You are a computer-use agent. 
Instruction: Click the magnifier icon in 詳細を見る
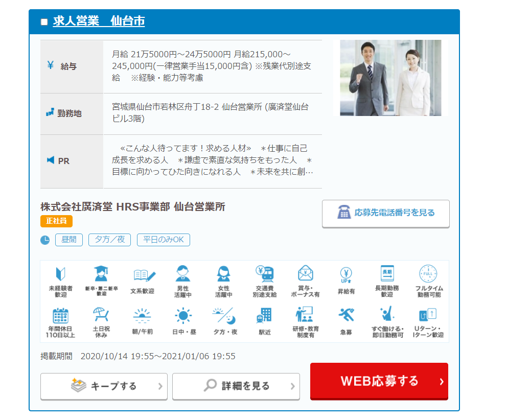pos(210,385)
